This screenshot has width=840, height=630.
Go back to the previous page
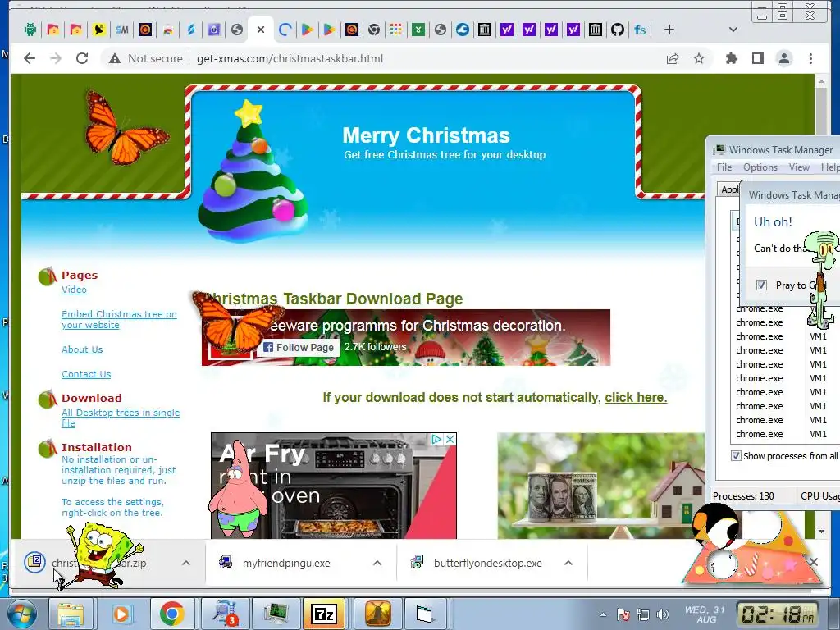pyautogui.click(x=30, y=58)
